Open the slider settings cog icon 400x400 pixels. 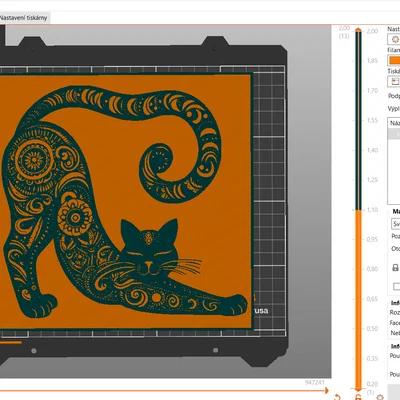tap(380, 397)
